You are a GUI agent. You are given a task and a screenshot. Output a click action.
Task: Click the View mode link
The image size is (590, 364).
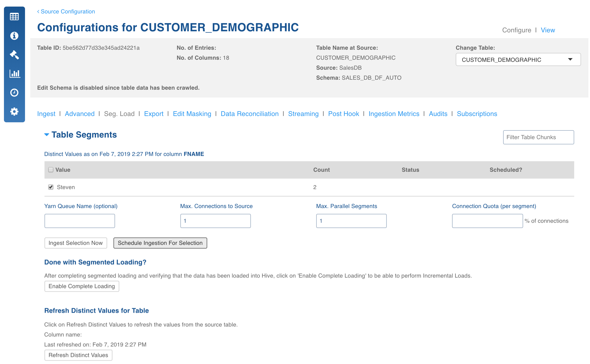[x=548, y=30]
